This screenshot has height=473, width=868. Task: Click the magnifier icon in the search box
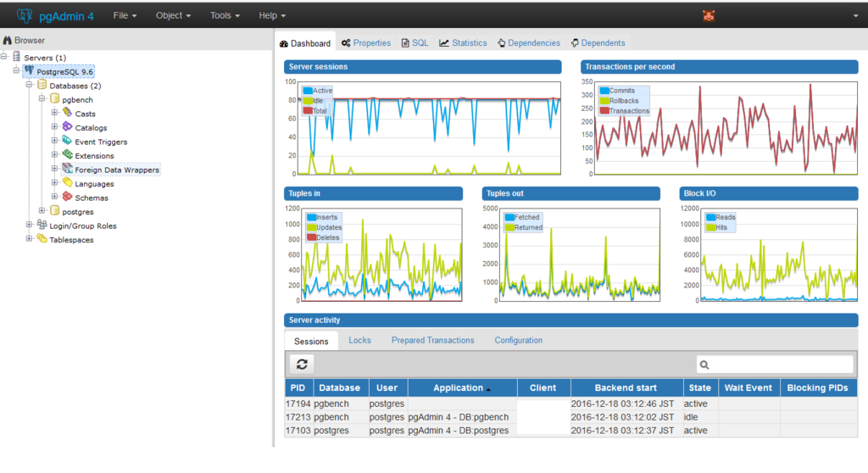(704, 364)
